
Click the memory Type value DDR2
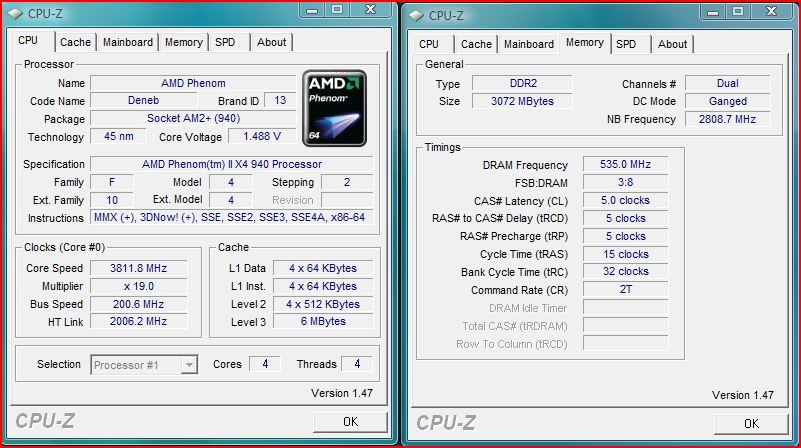(523, 83)
